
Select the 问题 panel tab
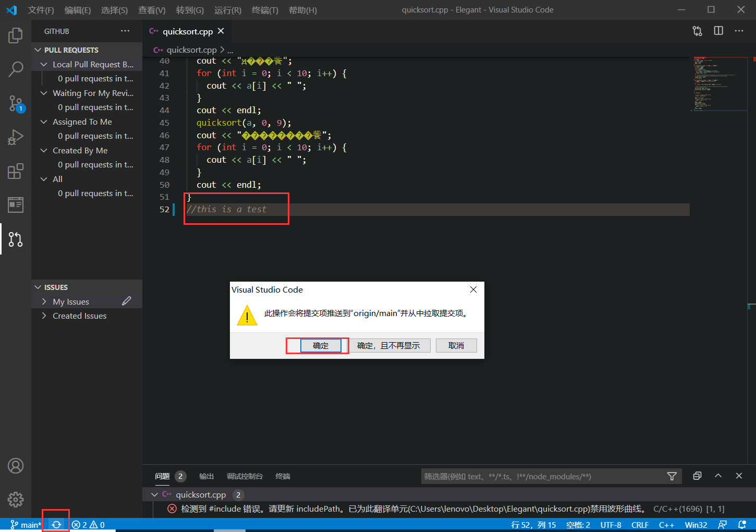point(162,476)
